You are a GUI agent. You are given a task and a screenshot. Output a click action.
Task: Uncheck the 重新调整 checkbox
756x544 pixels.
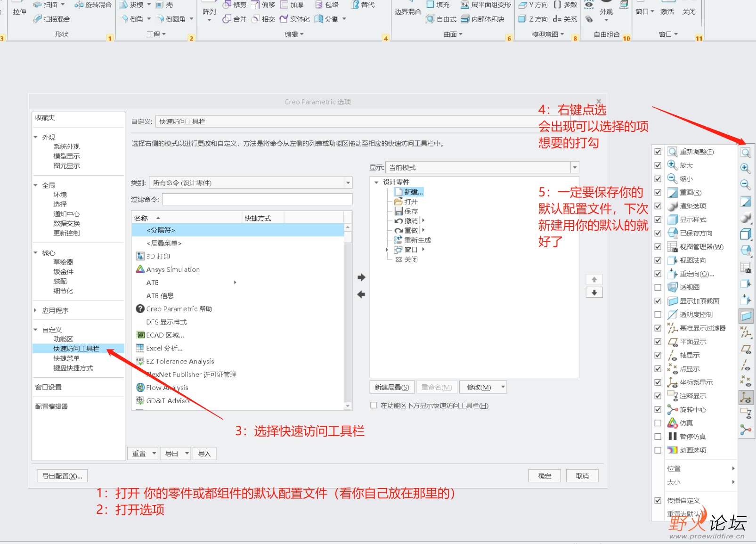point(658,152)
